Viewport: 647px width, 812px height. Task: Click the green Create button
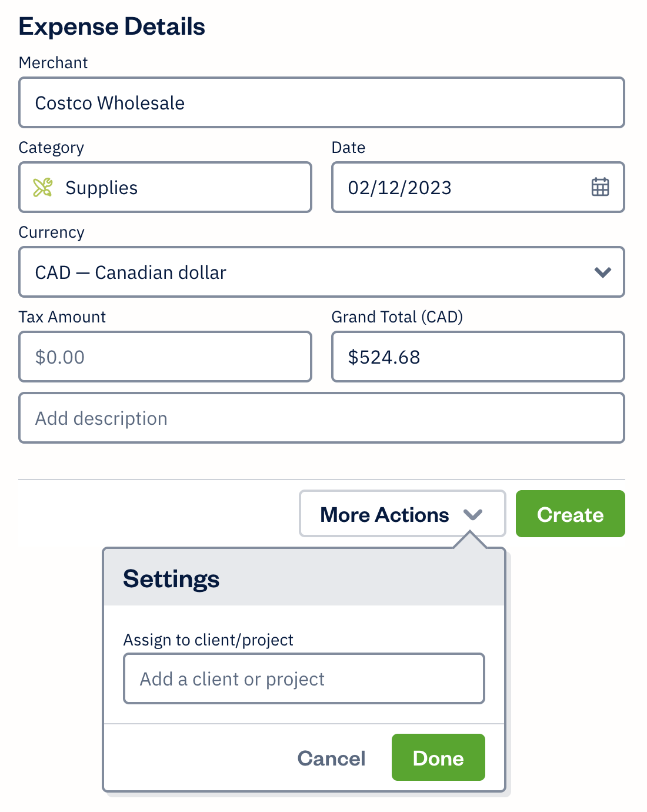(x=571, y=514)
